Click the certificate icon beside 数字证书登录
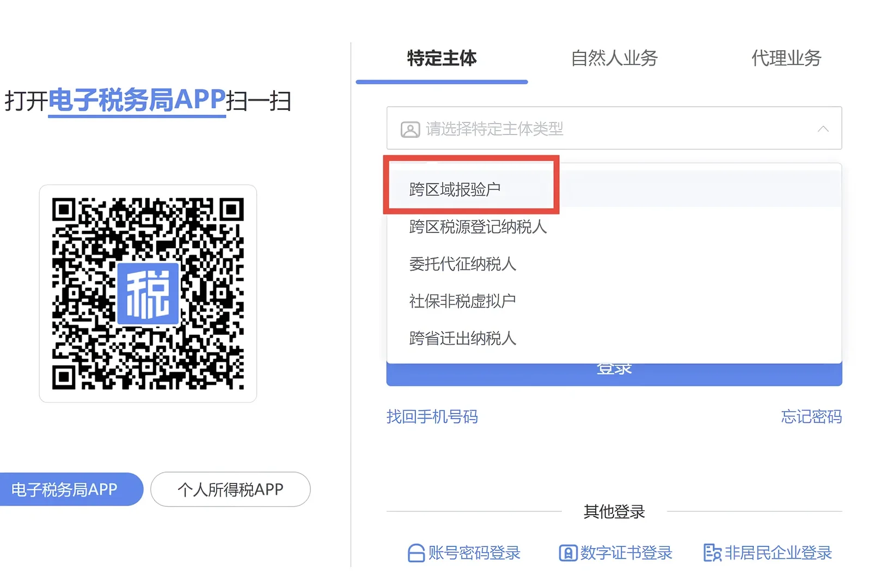The width and height of the screenshot is (874, 588). [x=567, y=553]
